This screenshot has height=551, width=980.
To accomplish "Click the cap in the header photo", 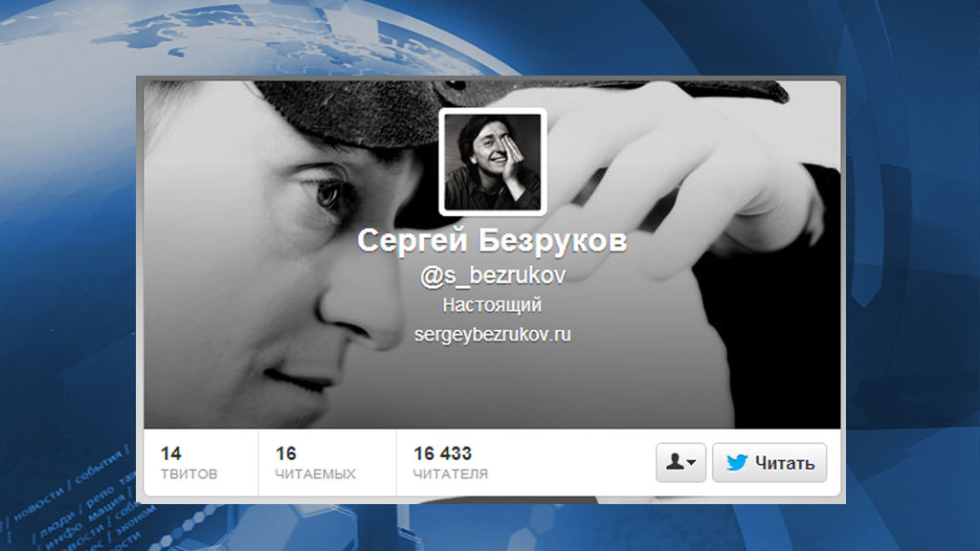I will coord(350,113).
